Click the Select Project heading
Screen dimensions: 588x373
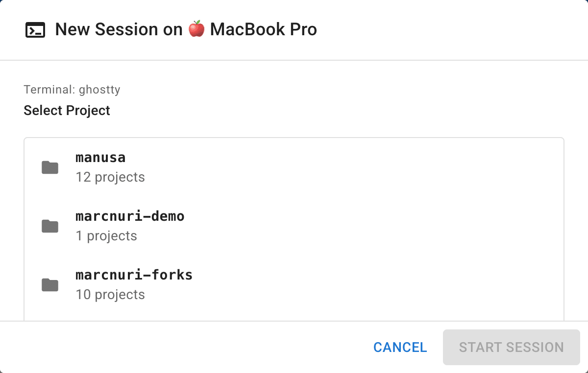click(x=67, y=111)
